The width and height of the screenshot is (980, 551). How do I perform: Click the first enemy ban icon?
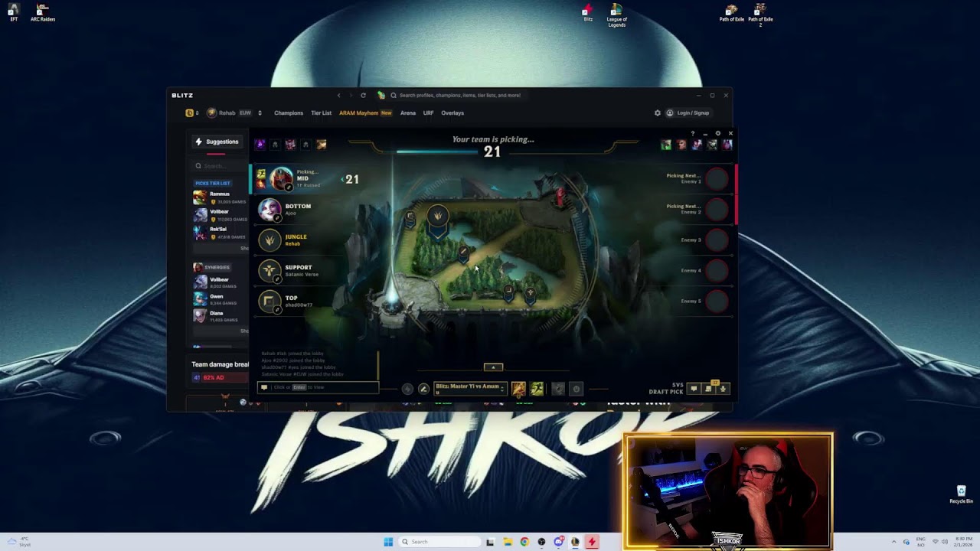tap(666, 144)
